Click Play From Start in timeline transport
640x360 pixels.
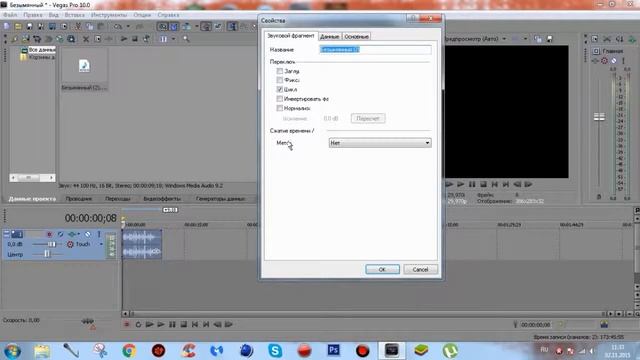(x=149, y=324)
